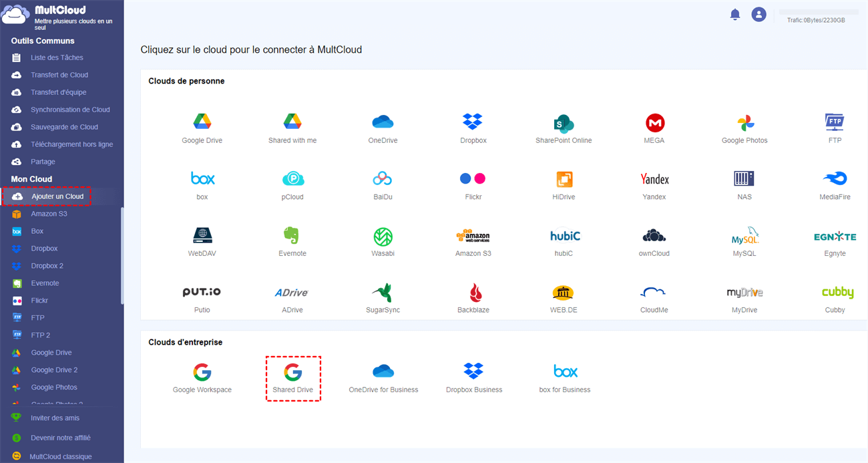The height and width of the screenshot is (463, 868).
Task: Select the BaiDu cloud icon
Action: click(383, 178)
